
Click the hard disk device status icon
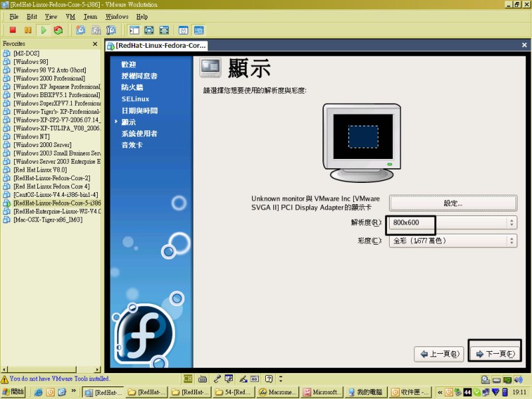click(x=485, y=380)
